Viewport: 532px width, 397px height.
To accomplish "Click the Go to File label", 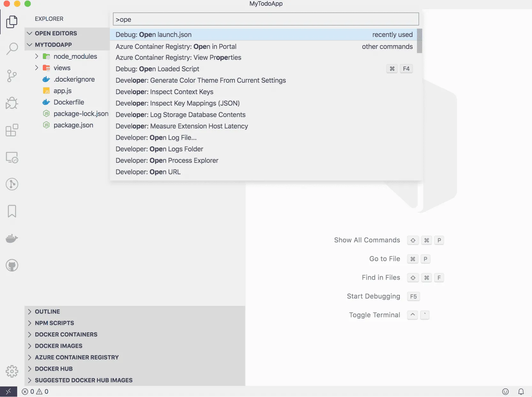I will point(384,259).
